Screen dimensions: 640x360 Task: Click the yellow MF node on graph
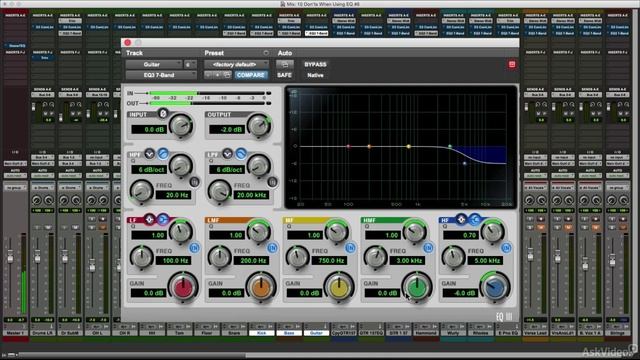409,146
